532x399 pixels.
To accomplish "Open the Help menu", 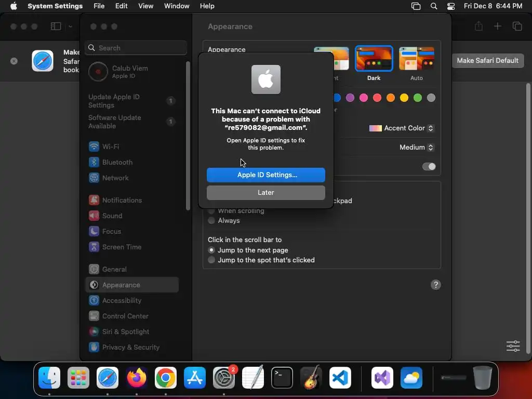I will point(207,6).
